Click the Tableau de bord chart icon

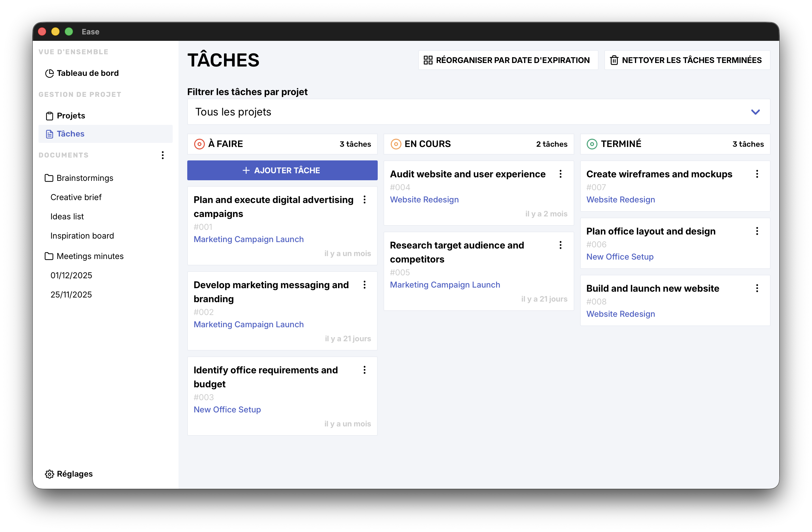pyautogui.click(x=50, y=73)
